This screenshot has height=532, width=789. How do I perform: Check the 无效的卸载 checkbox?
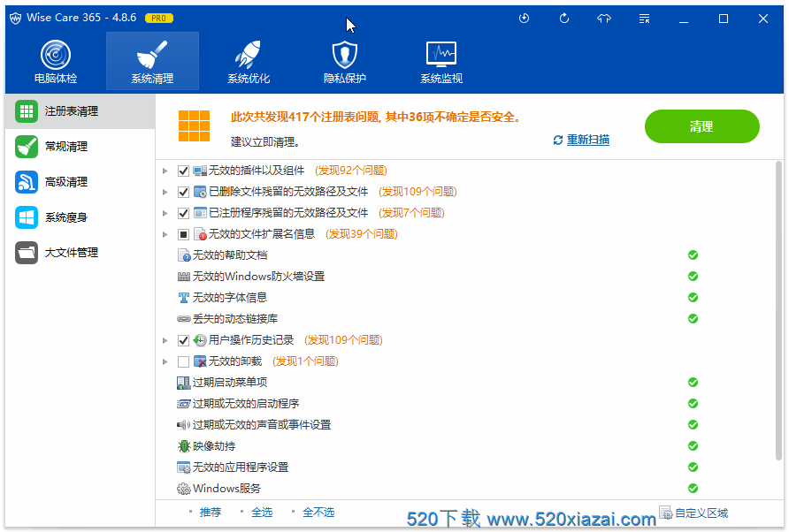tap(183, 361)
